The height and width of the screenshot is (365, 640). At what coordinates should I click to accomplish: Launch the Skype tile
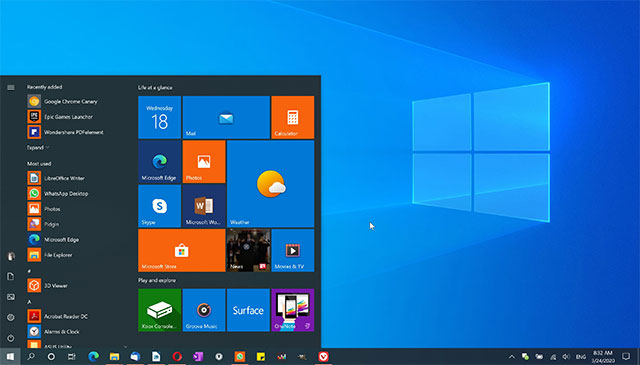click(x=160, y=206)
